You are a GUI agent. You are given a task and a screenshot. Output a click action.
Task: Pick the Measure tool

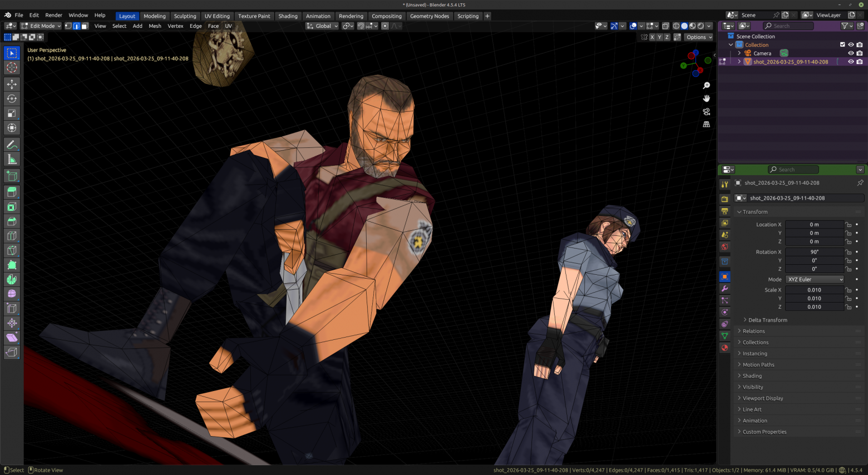12,160
